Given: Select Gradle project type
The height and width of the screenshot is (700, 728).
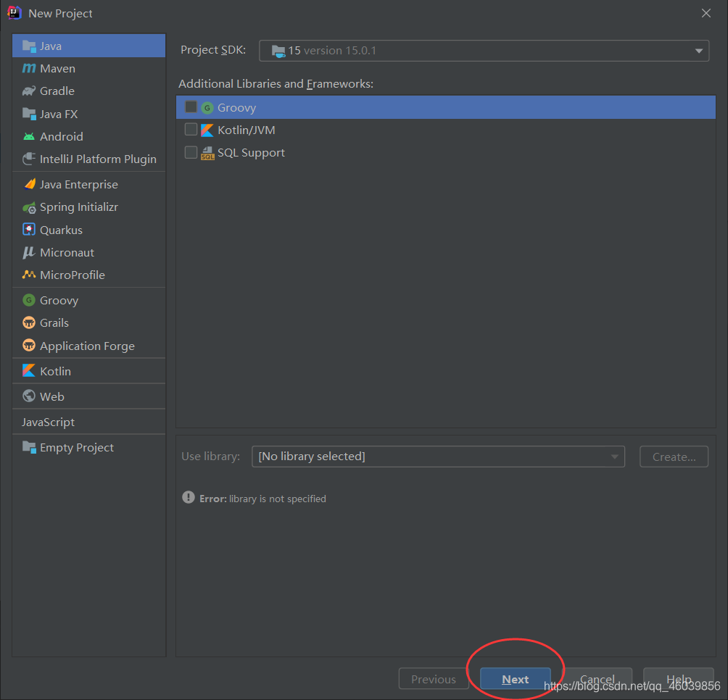Looking at the screenshot, I should pos(88,91).
